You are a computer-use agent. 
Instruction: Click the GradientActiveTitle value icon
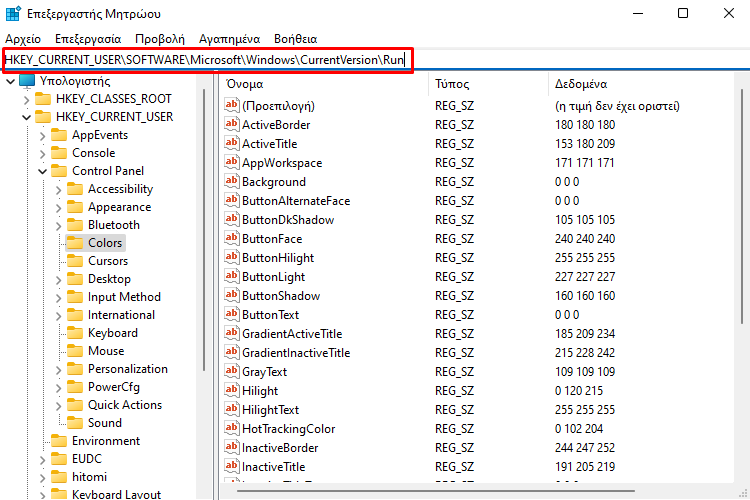[232, 333]
